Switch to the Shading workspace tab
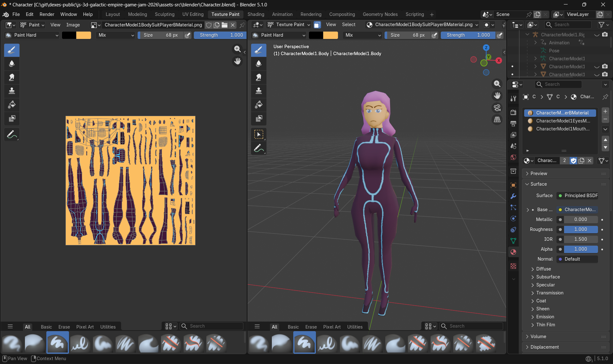Image resolution: width=613 pixels, height=364 pixels. click(x=256, y=14)
